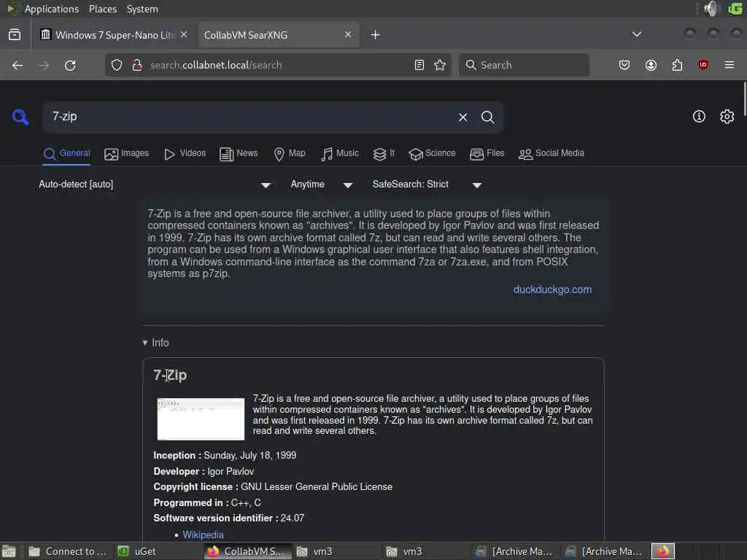The height and width of the screenshot is (560, 747).
Task: Open Firefox account icon
Action: point(651,65)
